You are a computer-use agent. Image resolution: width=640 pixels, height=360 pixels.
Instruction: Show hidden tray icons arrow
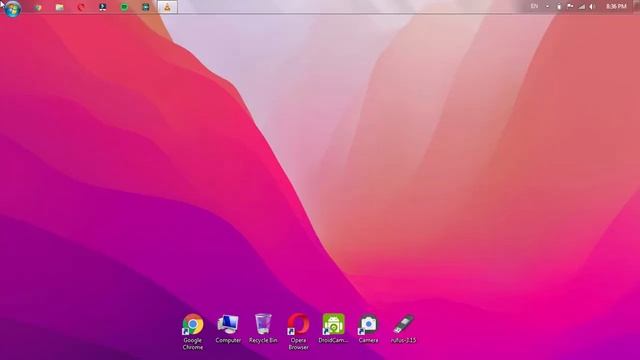tap(547, 7)
